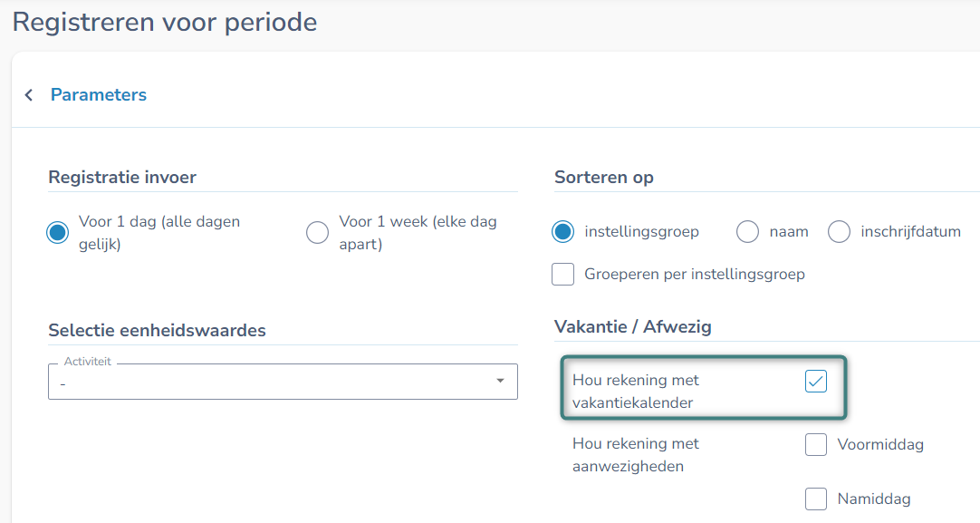Tick the Voormiddag checkbox
The height and width of the screenshot is (523, 980).
(816, 445)
